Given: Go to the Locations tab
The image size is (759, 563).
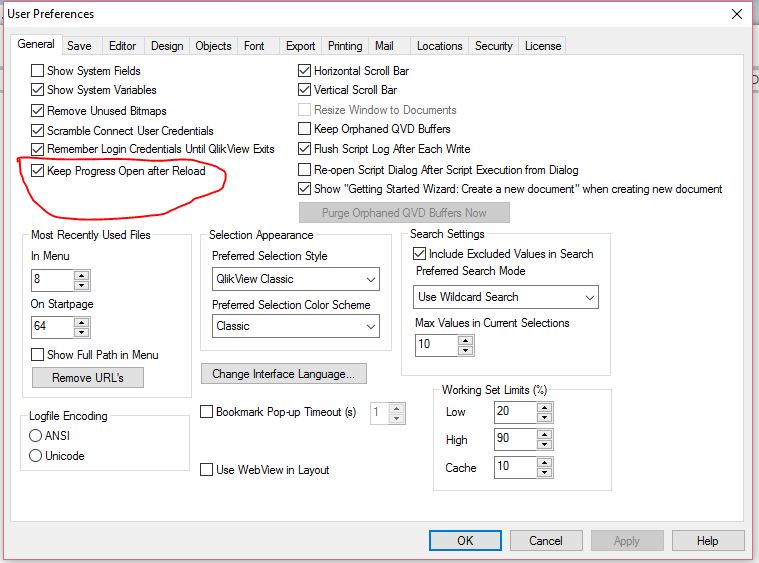Looking at the screenshot, I should 440,46.
